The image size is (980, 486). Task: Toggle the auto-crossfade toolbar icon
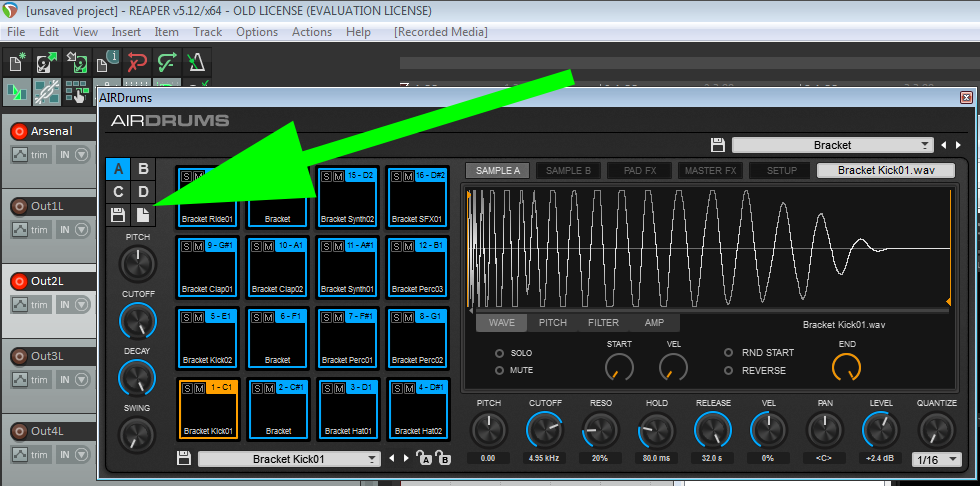pyautogui.click(x=17, y=92)
